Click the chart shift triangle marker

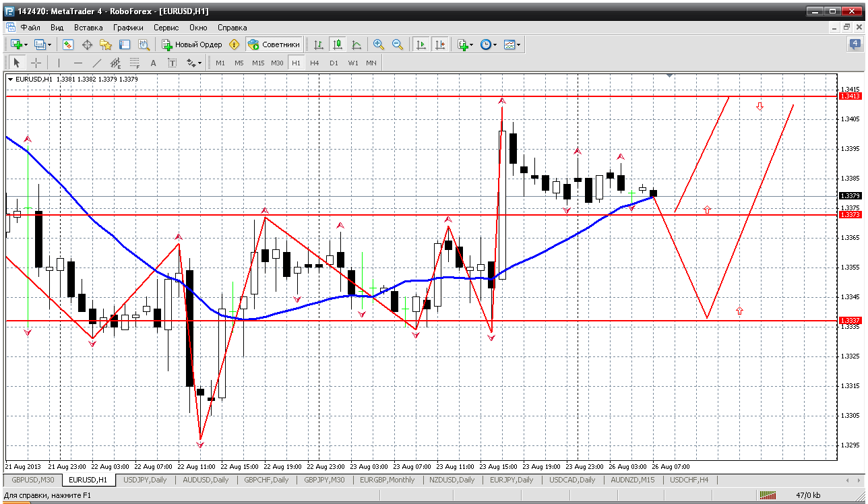669,75
